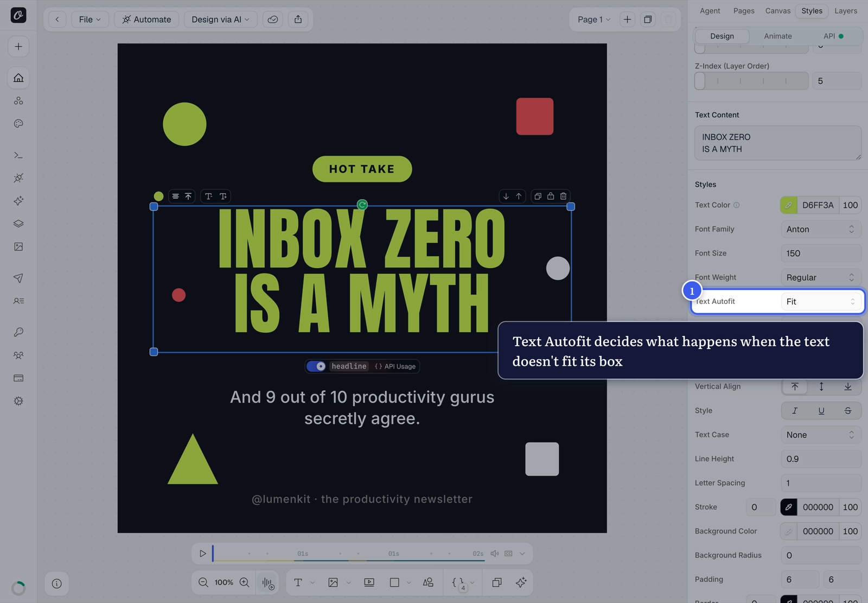The width and height of the screenshot is (868, 603).
Task: Click the share/export icon in top bar
Action: coord(298,20)
